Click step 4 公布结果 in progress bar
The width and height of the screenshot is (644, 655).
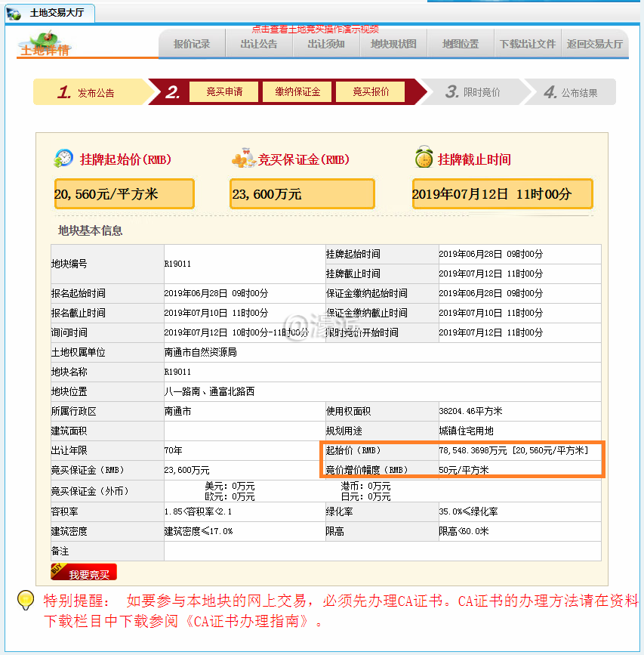click(571, 93)
